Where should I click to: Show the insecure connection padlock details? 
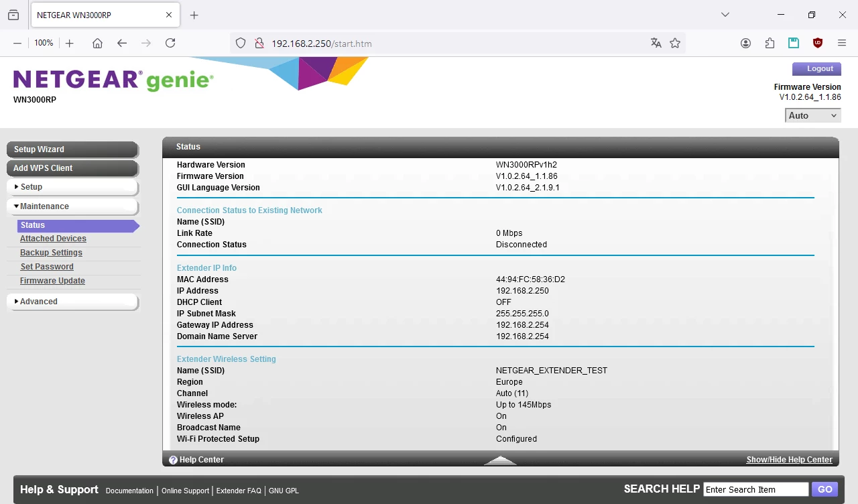[x=259, y=44]
